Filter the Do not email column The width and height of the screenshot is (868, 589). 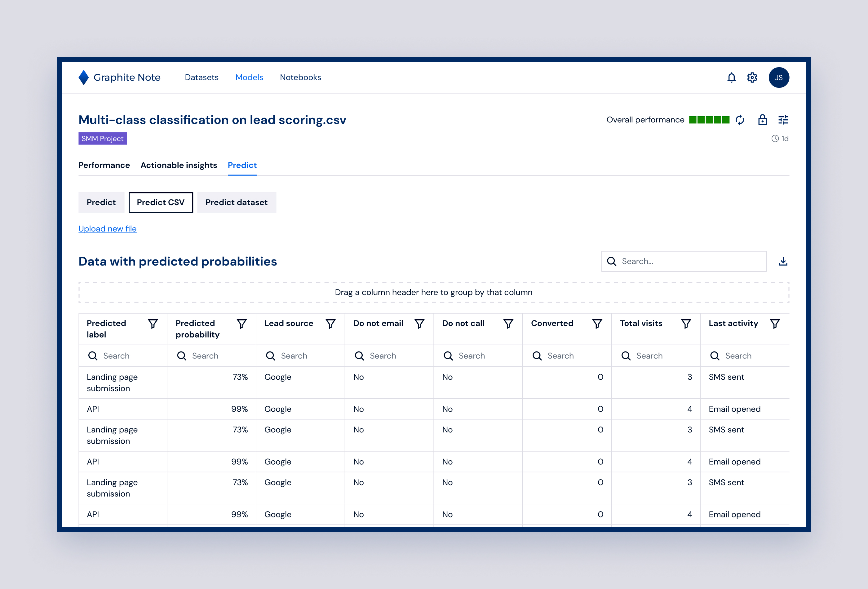(419, 324)
